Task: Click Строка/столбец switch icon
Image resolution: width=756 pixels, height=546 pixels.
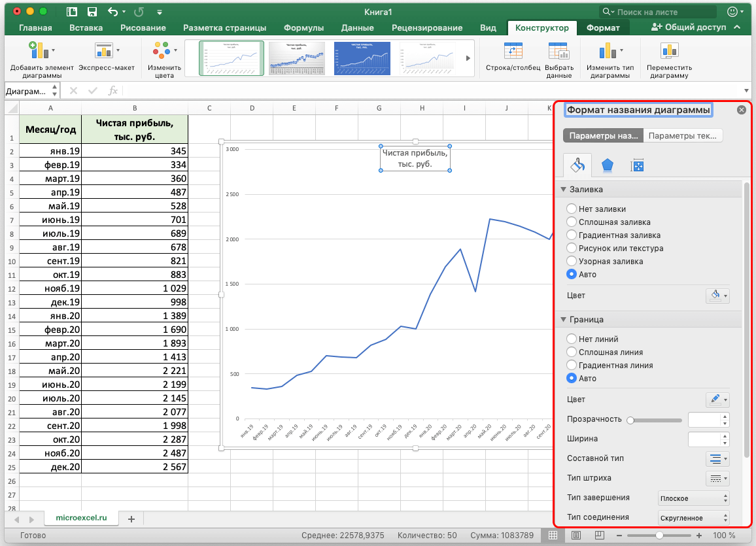Action: coord(513,51)
